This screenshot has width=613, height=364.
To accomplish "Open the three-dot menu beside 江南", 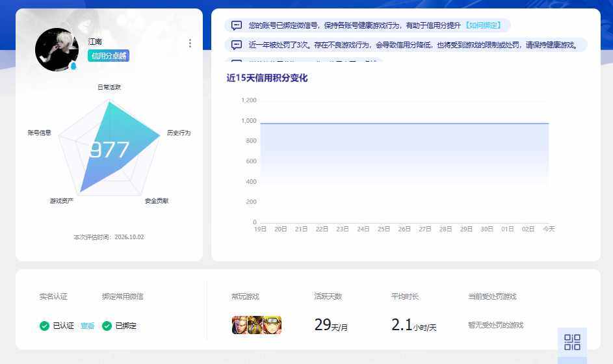I will (x=190, y=43).
